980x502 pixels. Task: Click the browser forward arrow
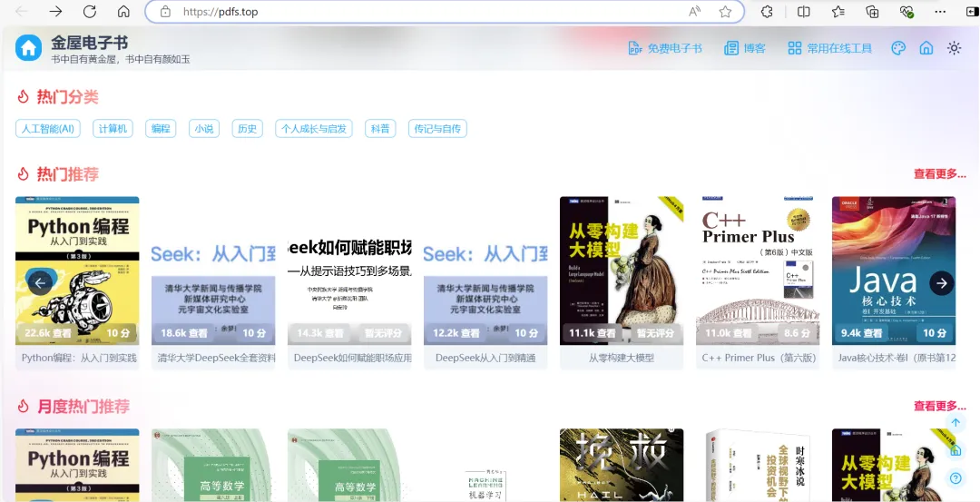point(55,11)
